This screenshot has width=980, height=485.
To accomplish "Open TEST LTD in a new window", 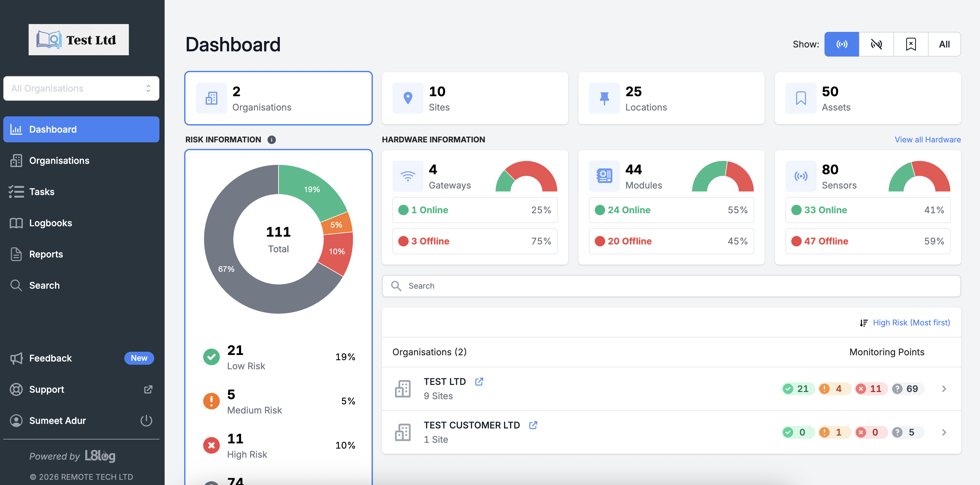I will (479, 382).
